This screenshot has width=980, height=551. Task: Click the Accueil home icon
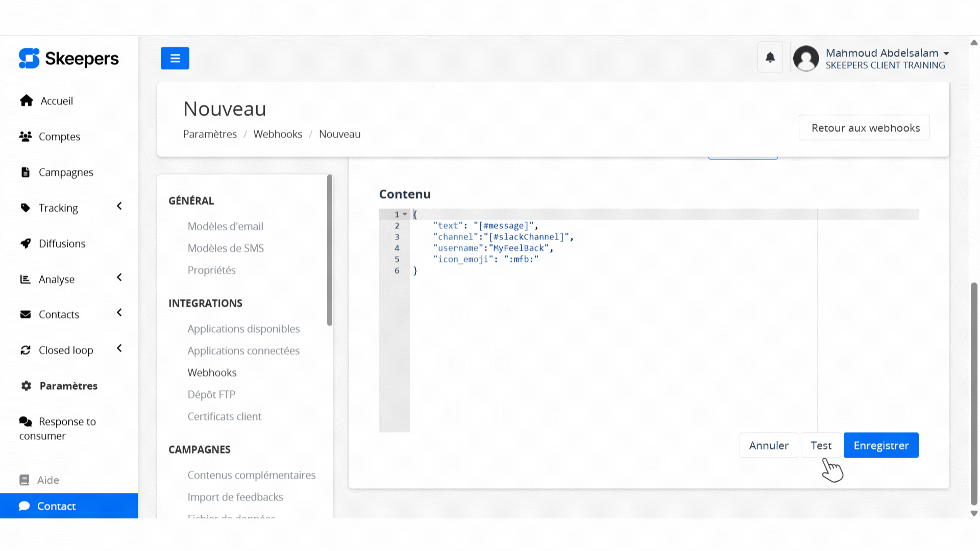[27, 101]
